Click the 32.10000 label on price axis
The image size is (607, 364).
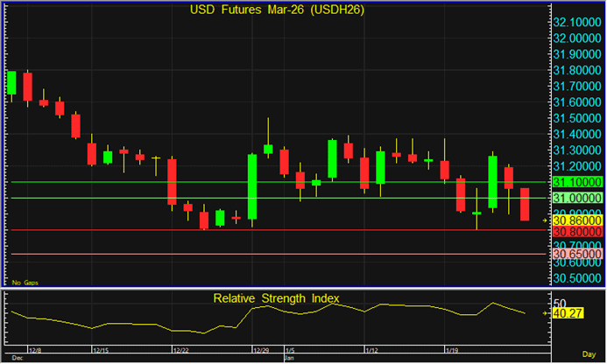(575, 22)
